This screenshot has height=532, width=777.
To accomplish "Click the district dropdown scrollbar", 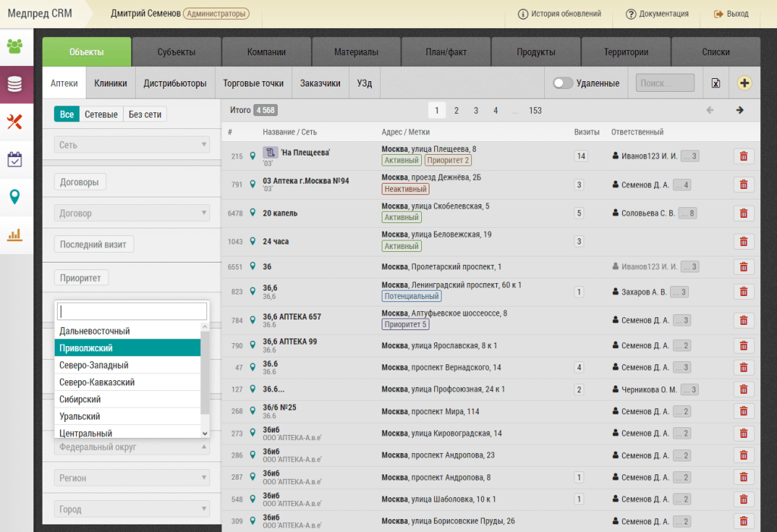I will coord(205,373).
